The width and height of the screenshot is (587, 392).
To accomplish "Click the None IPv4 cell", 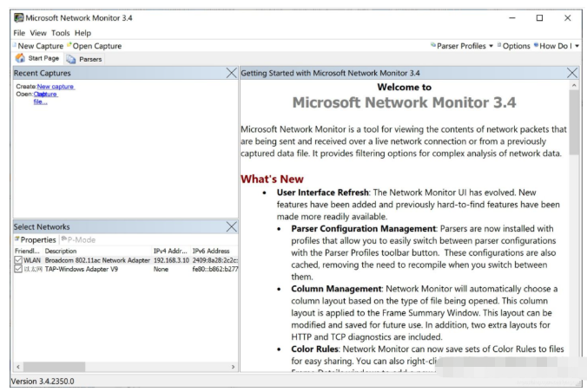I will 161,269.
